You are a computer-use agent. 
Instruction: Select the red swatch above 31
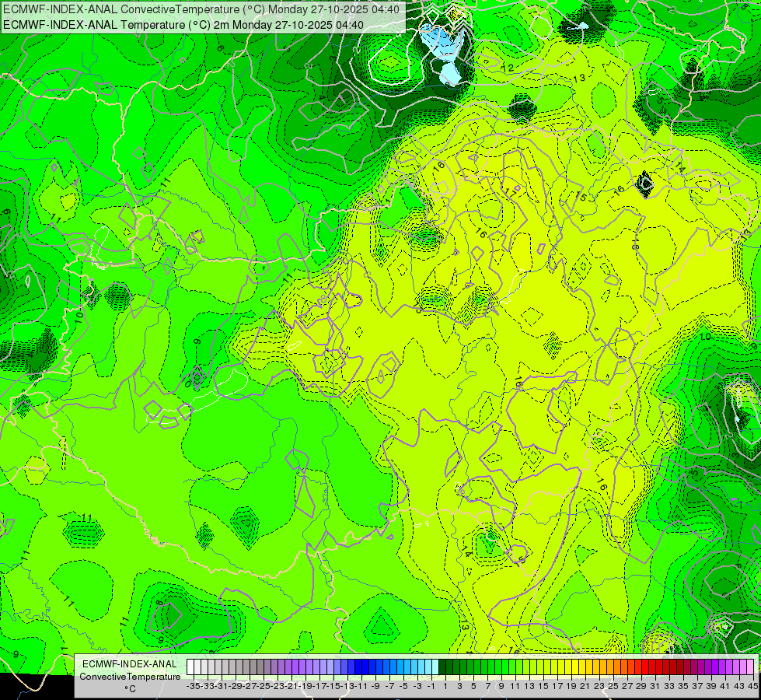[652, 667]
